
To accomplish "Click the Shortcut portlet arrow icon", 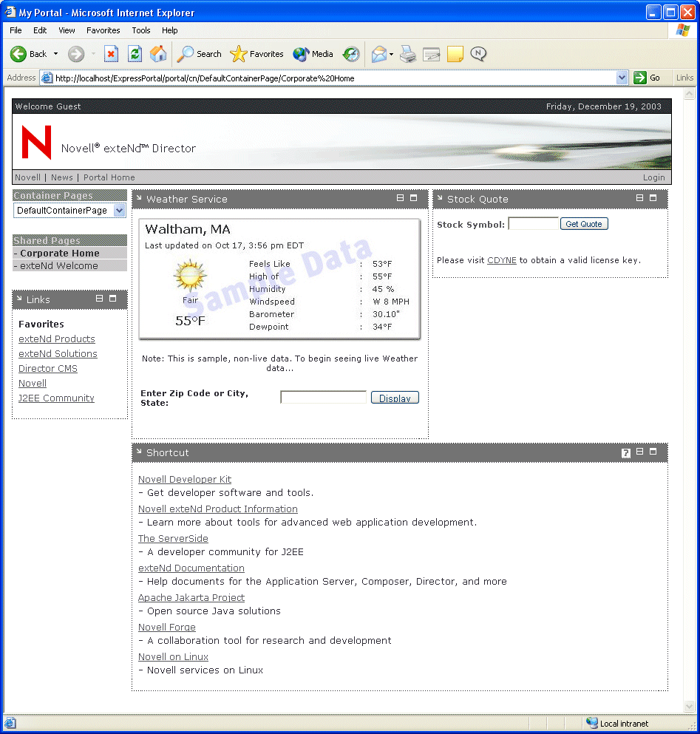I will (139, 452).
